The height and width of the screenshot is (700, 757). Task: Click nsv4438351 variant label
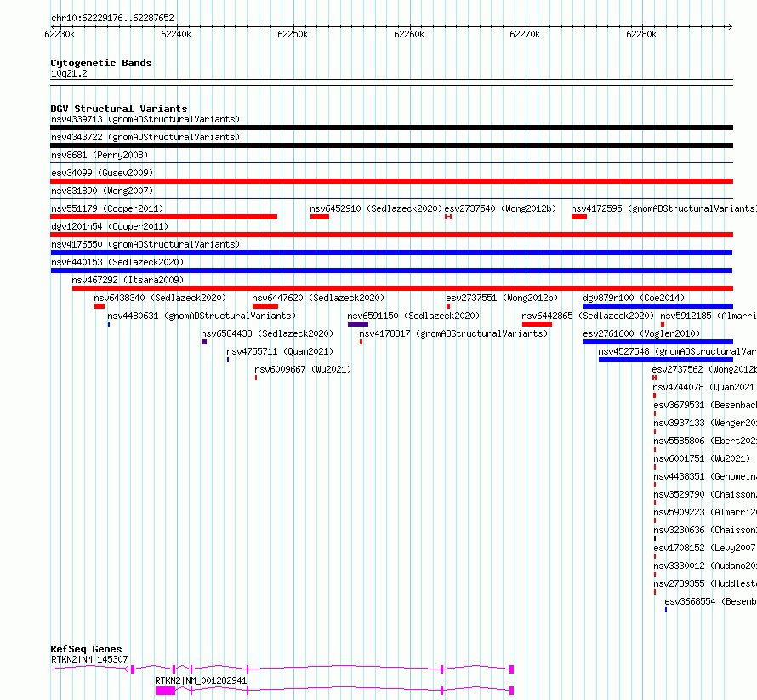point(705,476)
